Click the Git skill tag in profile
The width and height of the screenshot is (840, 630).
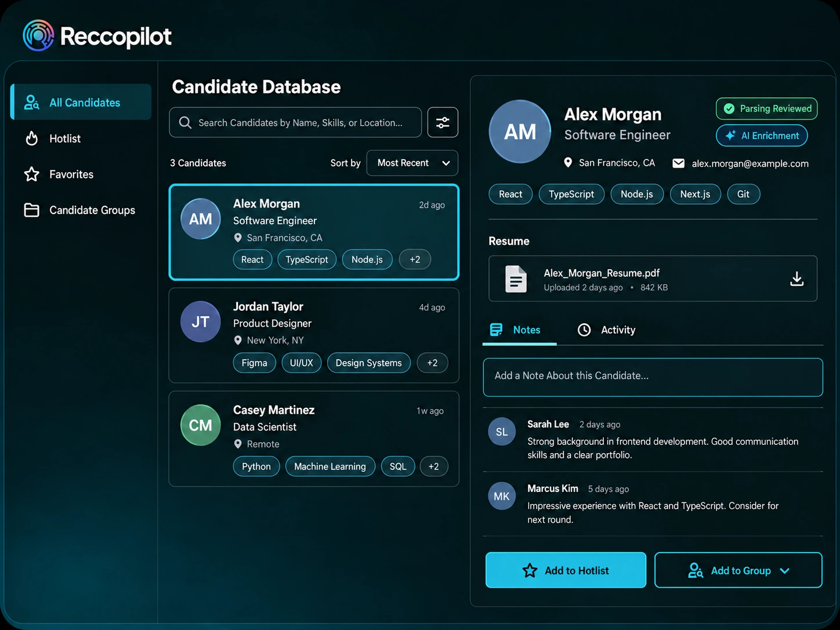click(x=743, y=194)
